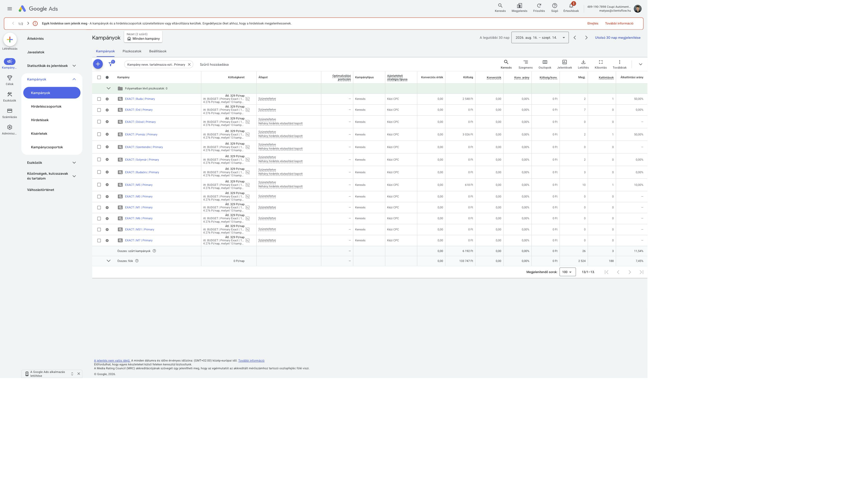The image size is (863, 504).
Task: Expand the Összes: fiók totals row
Action: pyautogui.click(x=109, y=261)
